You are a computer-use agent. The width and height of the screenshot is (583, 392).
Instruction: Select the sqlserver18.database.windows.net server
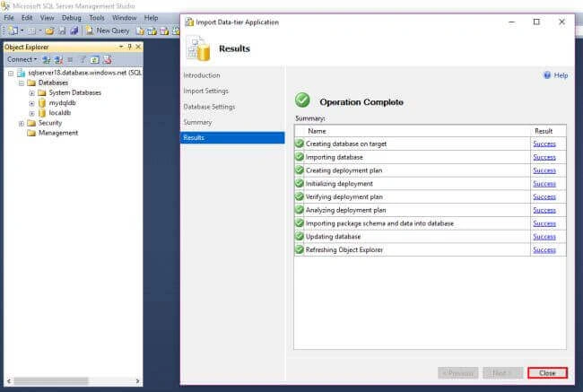84,73
